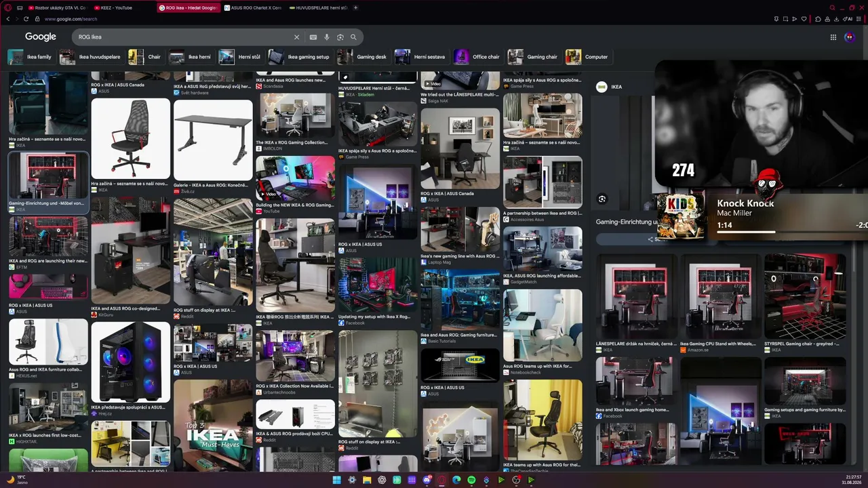Open the Google apps grid
Image resolution: width=868 pixels, height=488 pixels.
[x=833, y=37]
